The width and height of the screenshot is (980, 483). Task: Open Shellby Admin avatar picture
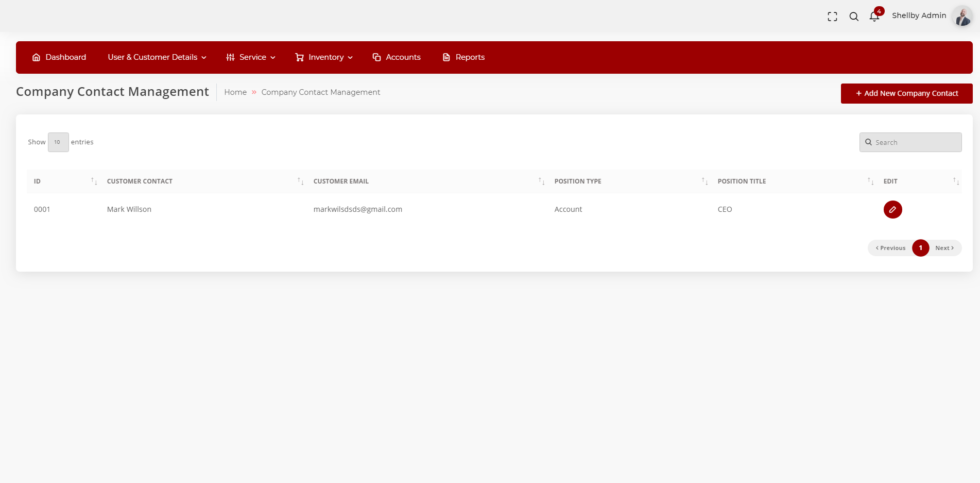coord(962,16)
